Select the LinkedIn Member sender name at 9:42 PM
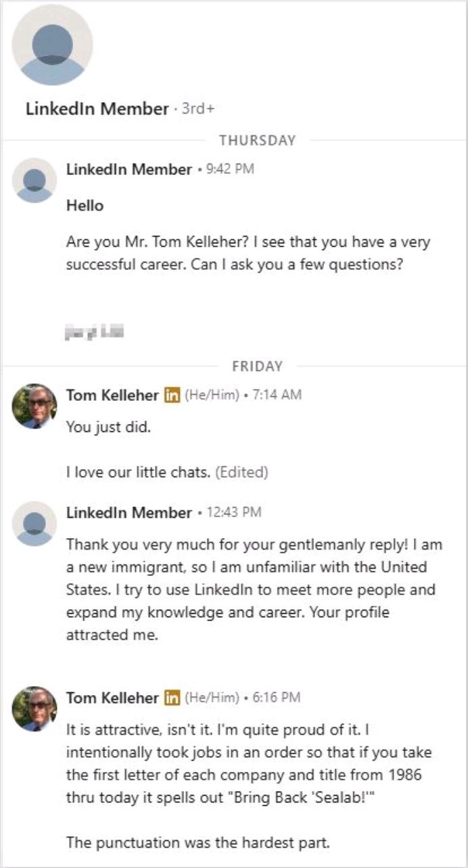Screen dimensions: 468x868 point(129,170)
